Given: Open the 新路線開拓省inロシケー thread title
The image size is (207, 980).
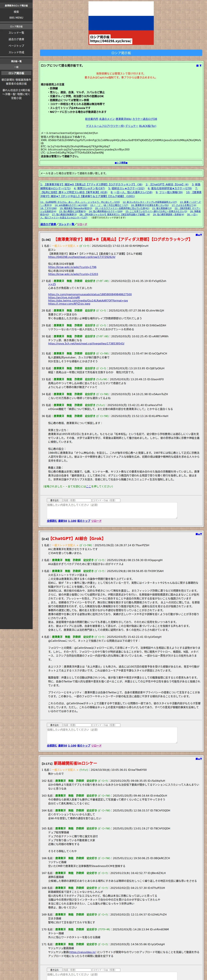Looking at the screenshot, I should point(75,763).
